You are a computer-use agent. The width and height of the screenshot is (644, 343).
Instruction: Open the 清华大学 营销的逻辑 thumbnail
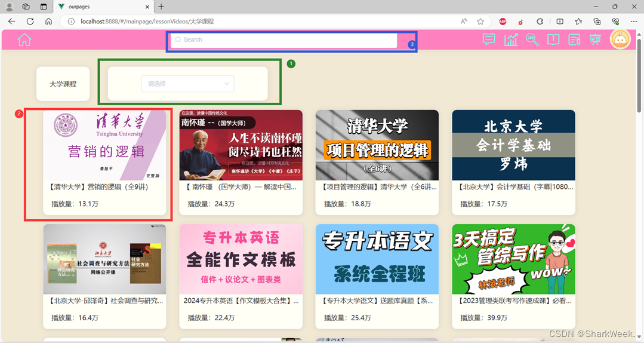pos(104,145)
